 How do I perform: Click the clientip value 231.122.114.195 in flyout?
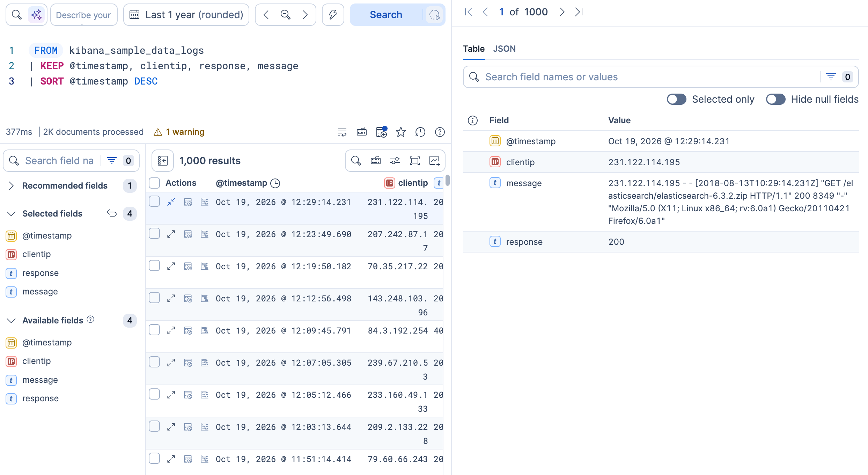coord(644,162)
